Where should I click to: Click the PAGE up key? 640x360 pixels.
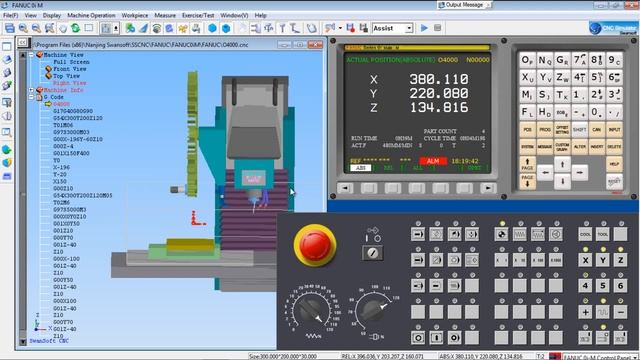point(527,164)
